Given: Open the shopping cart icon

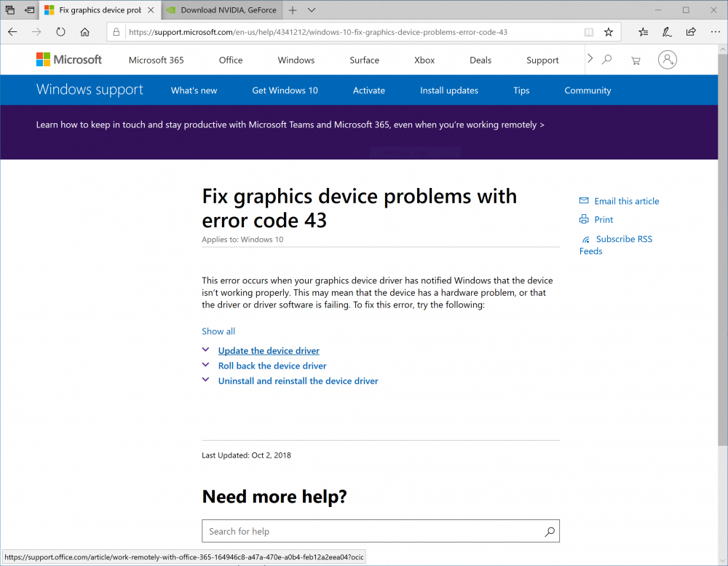Looking at the screenshot, I should click(636, 60).
